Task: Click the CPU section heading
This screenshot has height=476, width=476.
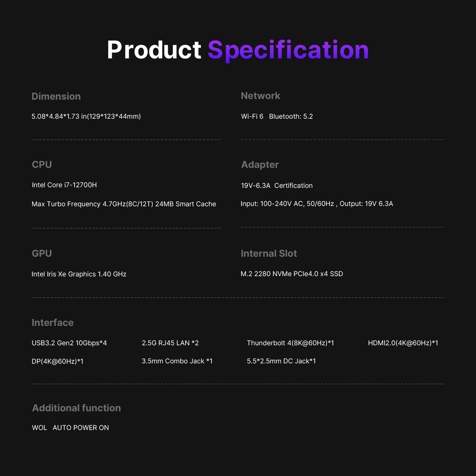Action: pos(42,165)
